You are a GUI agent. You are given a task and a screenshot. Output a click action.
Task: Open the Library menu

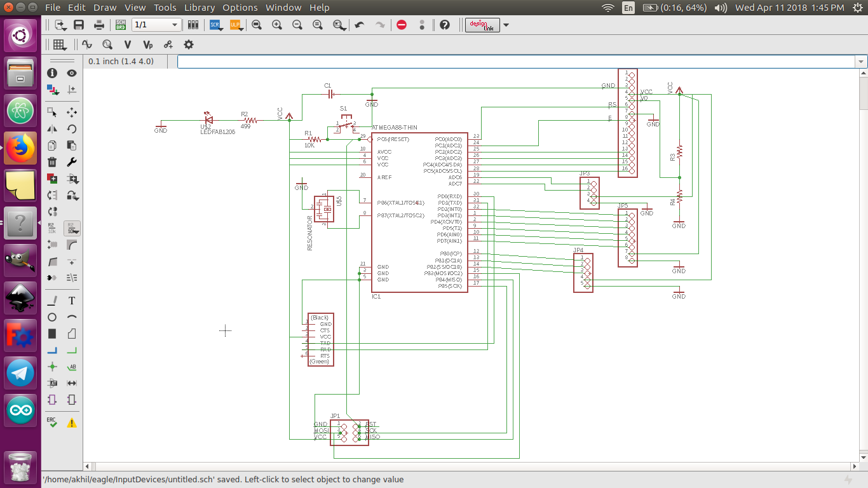point(200,8)
